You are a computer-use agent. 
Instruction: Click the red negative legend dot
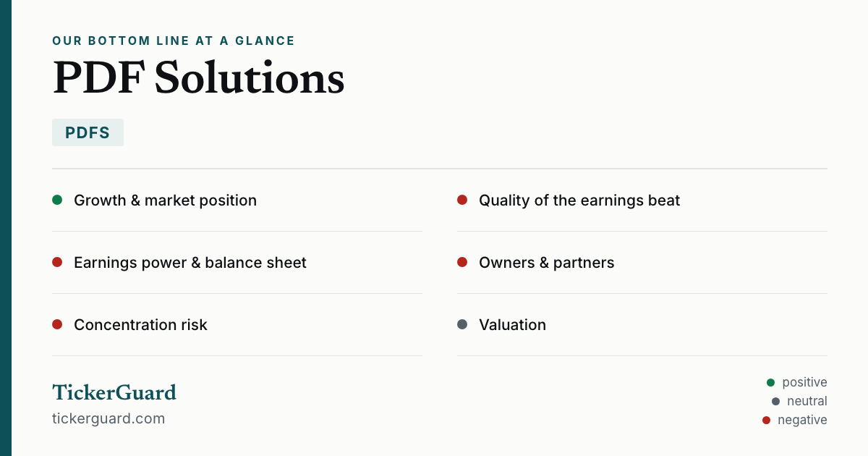[766, 420]
